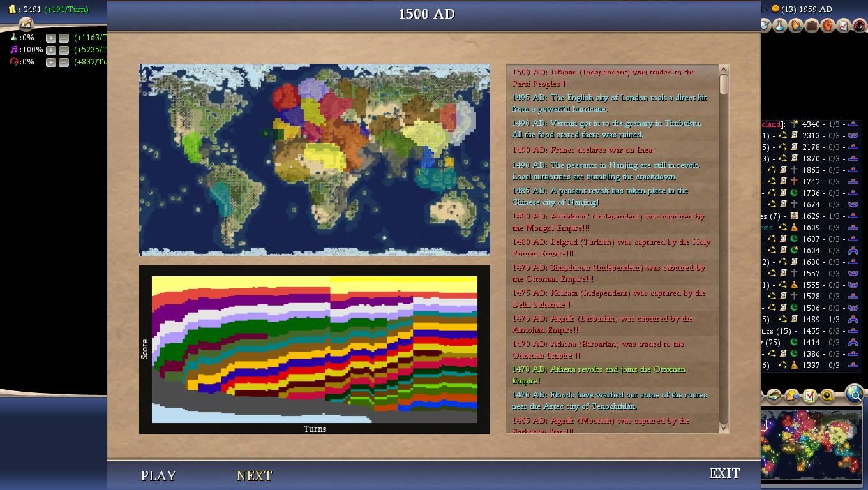Click the attitude icon on row 1604
This screenshot has height=490, width=868.
pyautogui.click(x=853, y=251)
